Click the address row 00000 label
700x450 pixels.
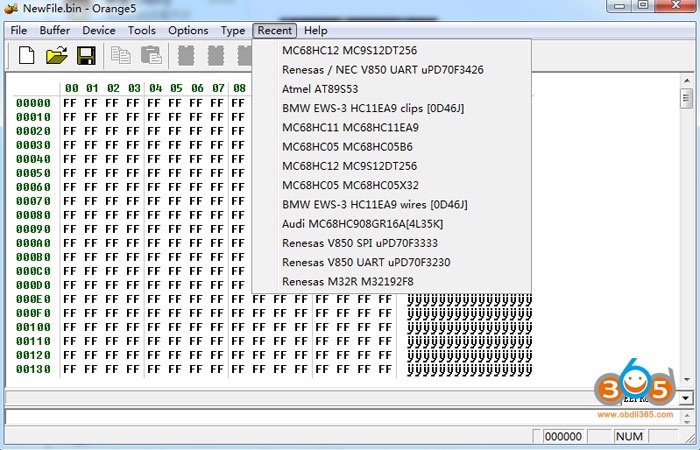(x=33, y=103)
